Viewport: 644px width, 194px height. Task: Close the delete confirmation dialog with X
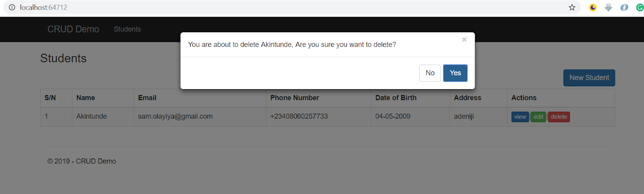464,40
